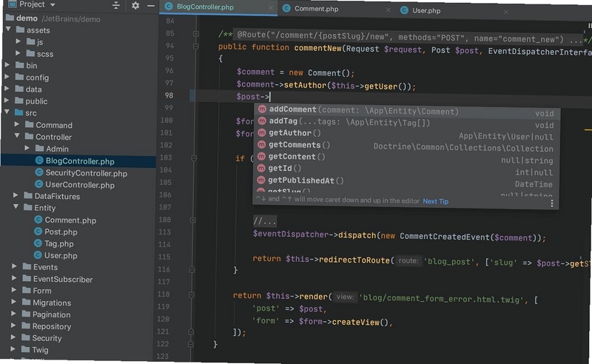This screenshot has width=592, height=364.
Task: Open the Project view dropdown
Action: coord(53,5)
